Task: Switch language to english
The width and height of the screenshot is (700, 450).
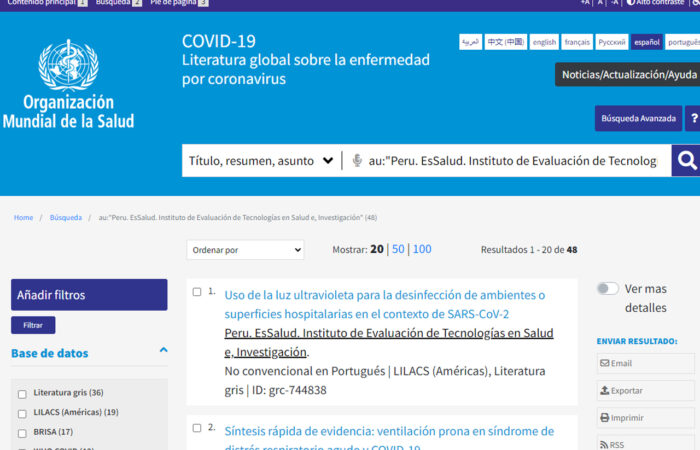Action: (x=544, y=42)
